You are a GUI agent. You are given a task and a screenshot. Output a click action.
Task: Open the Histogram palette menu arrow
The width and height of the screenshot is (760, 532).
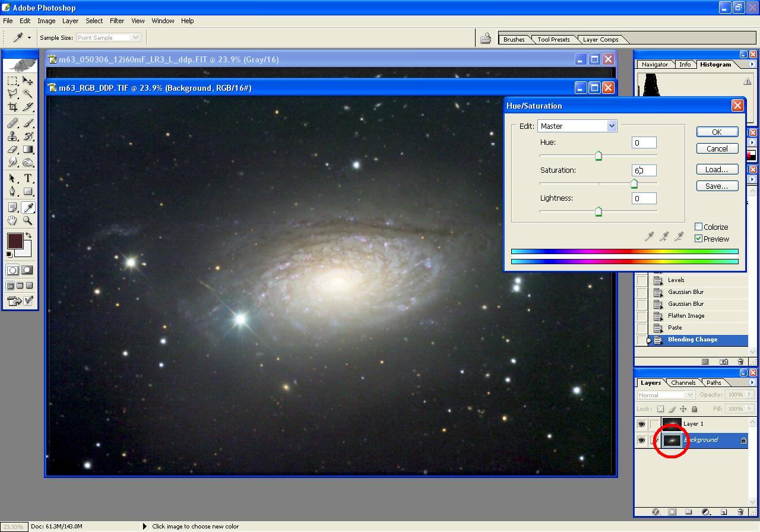[x=752, y=64]
